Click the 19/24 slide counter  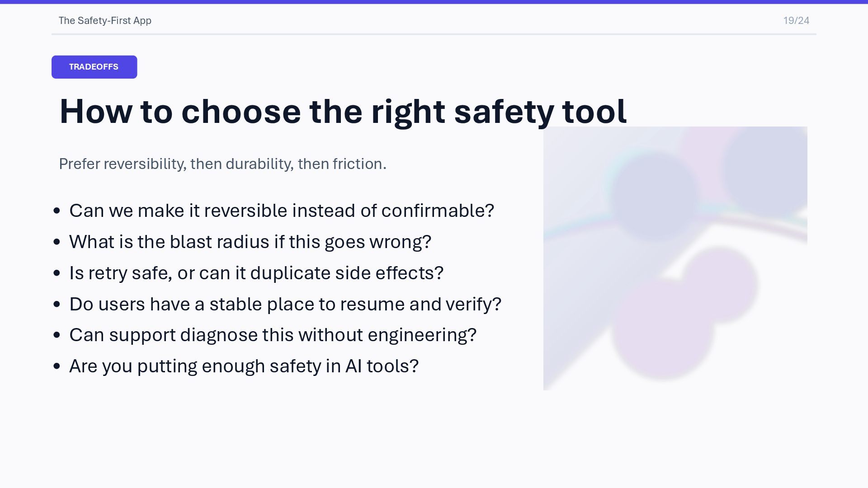[796, 21]
